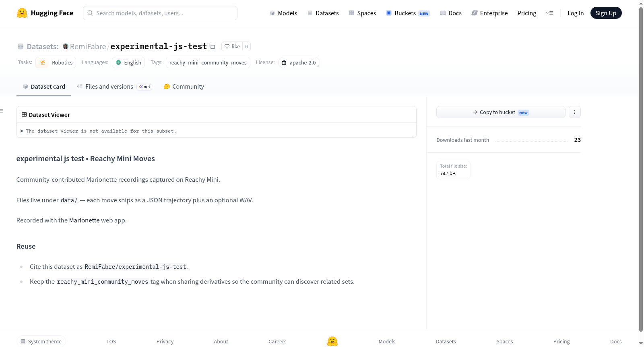
Task: Click the RemiFabre avatar icon
Action: 66,46
